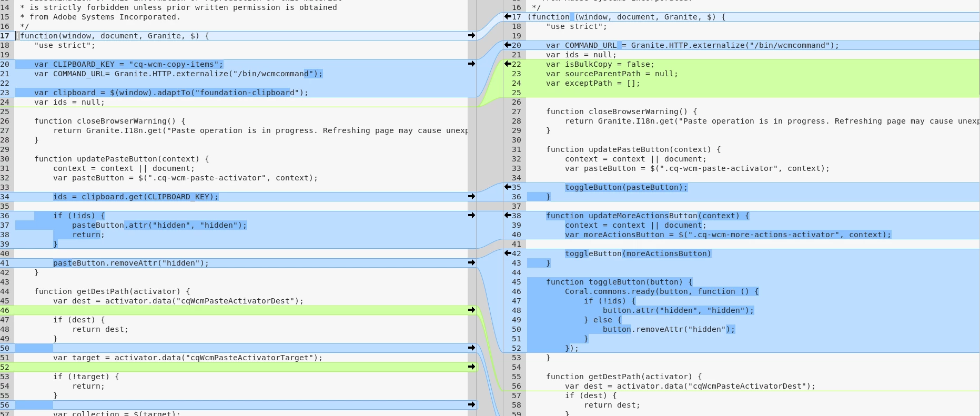Click 'function updatePasteButton(context)' in left pane
980x416 pixels.
tap(122, 159)
